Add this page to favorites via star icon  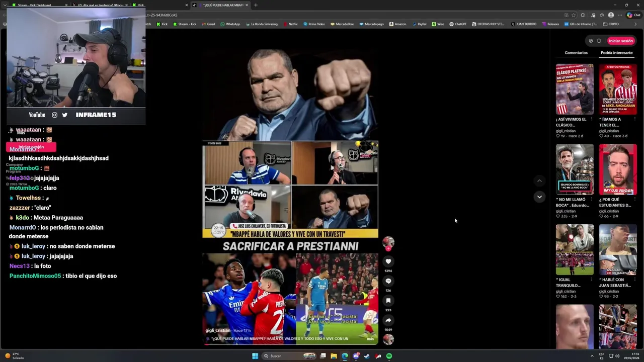574,15
